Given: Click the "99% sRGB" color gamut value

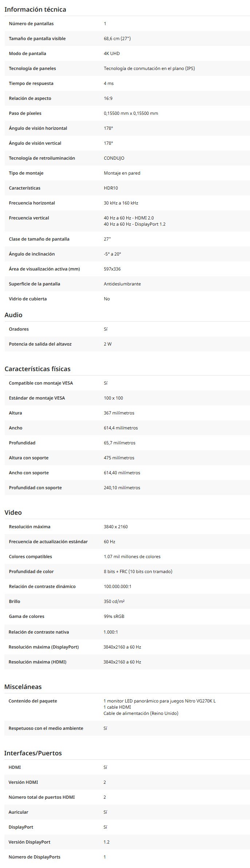Looking at the screenshot, I should tap(114, 616).
